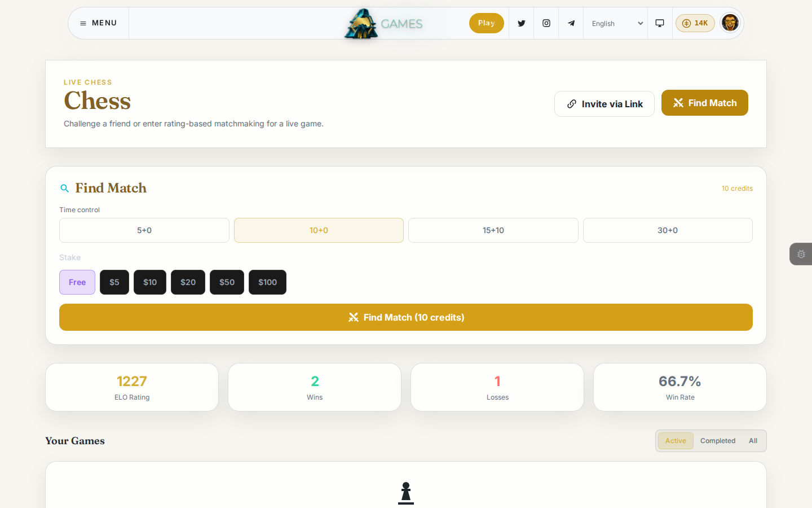Click the Losses stat card
This screenshot has height=508, width=812.
497,387
